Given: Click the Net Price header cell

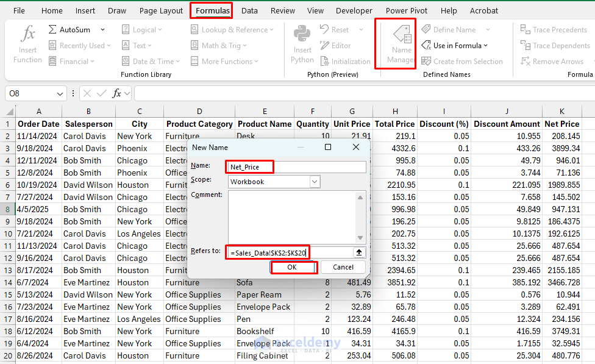Looking at the screenshot, I should (x=561, y=124).
